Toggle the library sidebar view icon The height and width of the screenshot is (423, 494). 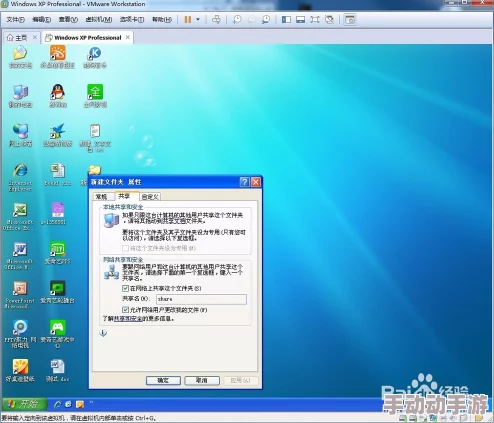coord(286,20)
